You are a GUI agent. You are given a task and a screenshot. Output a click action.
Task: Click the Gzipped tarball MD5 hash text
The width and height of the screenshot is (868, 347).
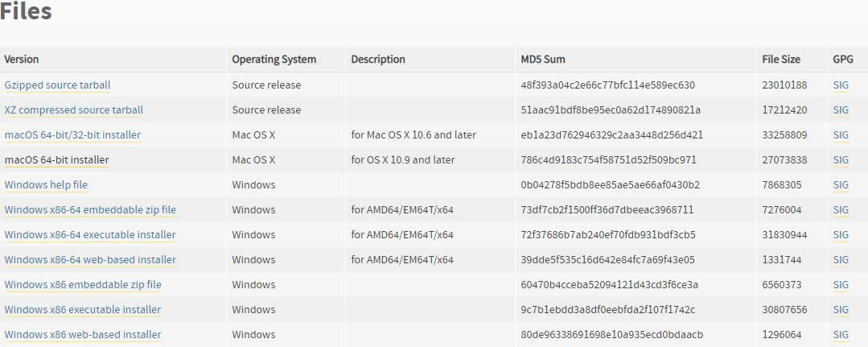608,85
